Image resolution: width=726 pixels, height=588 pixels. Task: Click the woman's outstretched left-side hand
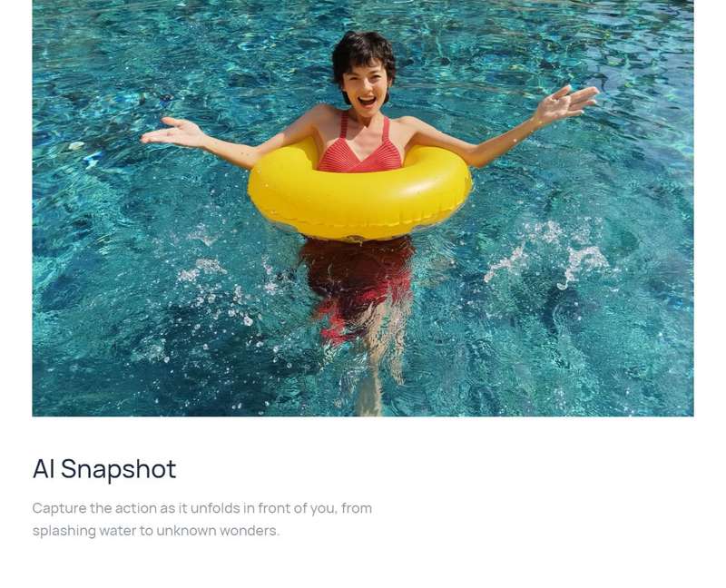coord(173,132)
